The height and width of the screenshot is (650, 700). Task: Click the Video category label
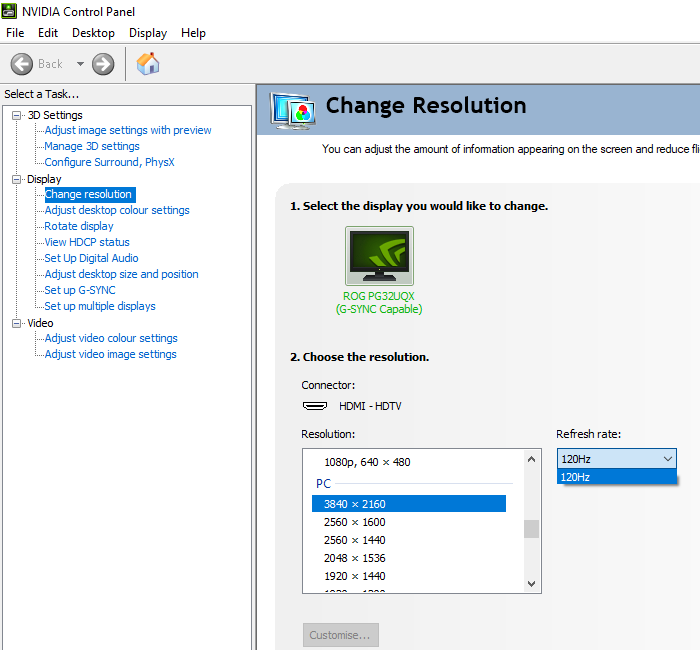click(x=40, y=323)
